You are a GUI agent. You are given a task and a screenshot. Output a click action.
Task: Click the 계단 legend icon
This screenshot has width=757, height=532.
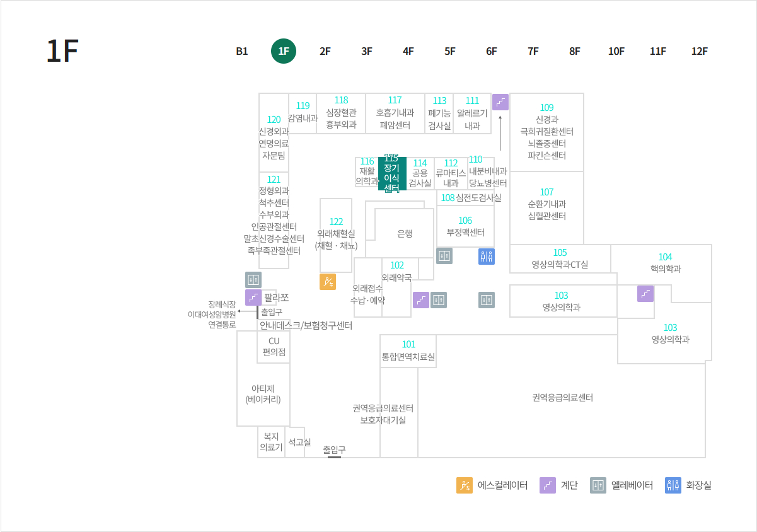point(548,485)
